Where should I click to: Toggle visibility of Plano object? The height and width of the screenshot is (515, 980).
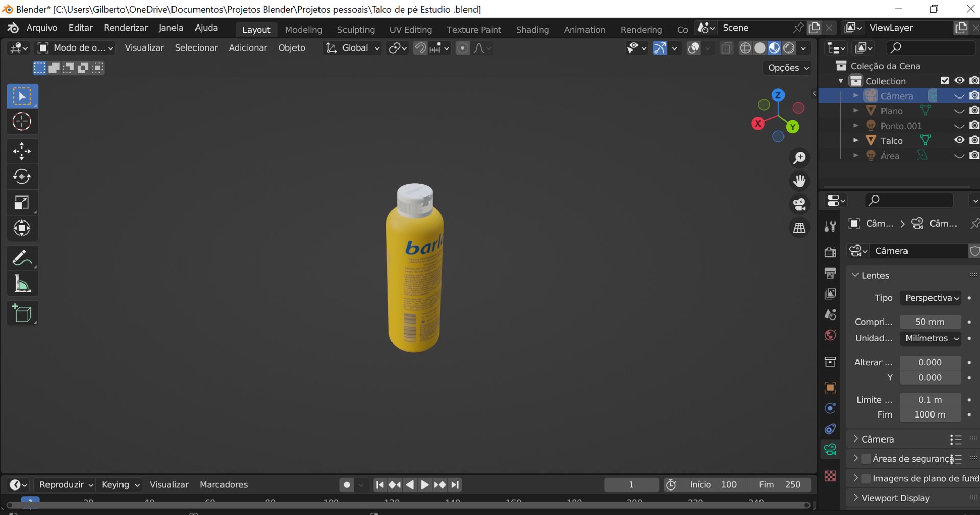(960, 111)
